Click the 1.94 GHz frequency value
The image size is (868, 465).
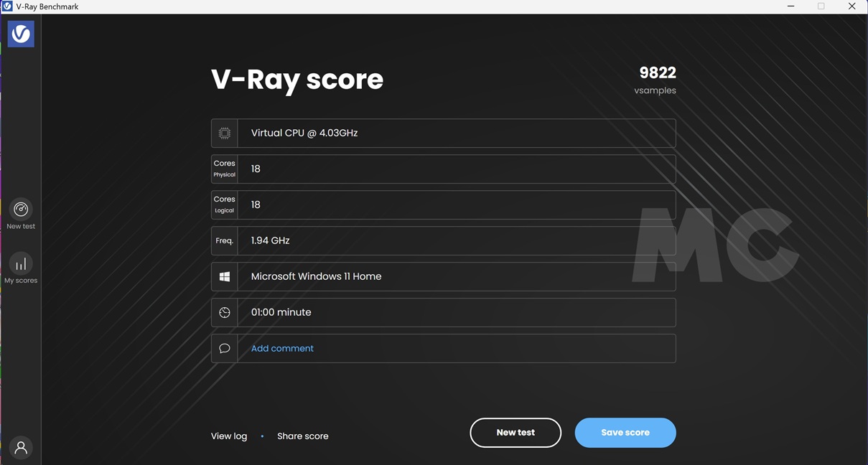pyautogui.click(x=271, y=240)
